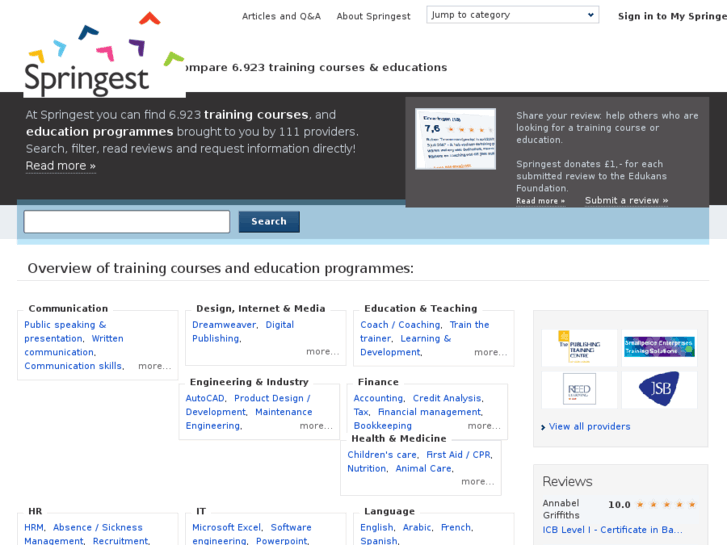Screen dimensions: 727x545
Task: Open Accounting link
Action: [378, 398]
